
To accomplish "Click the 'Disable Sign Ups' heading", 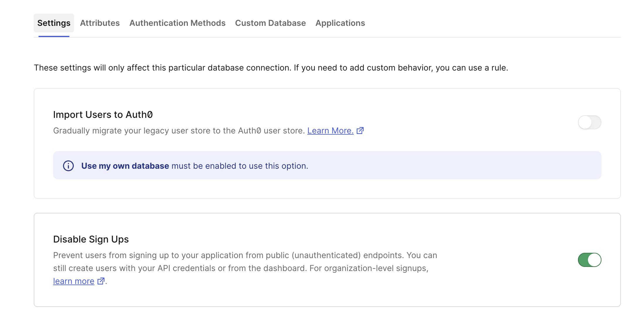I will coord(91,239).
